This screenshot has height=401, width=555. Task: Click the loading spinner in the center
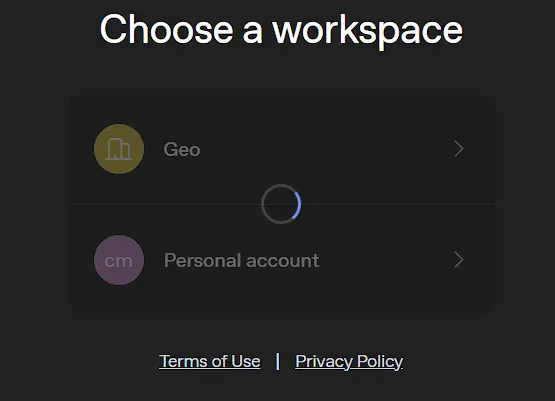pos(281,204)
